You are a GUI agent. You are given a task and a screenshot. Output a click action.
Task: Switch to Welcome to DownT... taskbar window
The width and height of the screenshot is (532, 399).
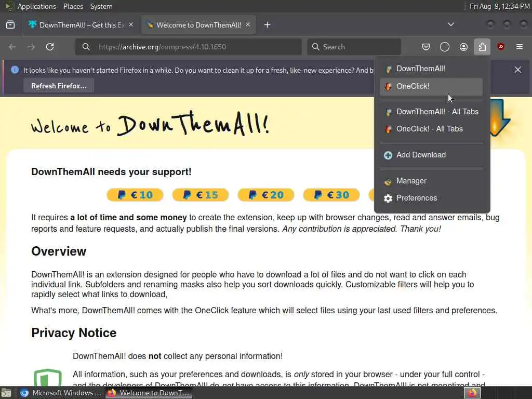tap(149, 393)
